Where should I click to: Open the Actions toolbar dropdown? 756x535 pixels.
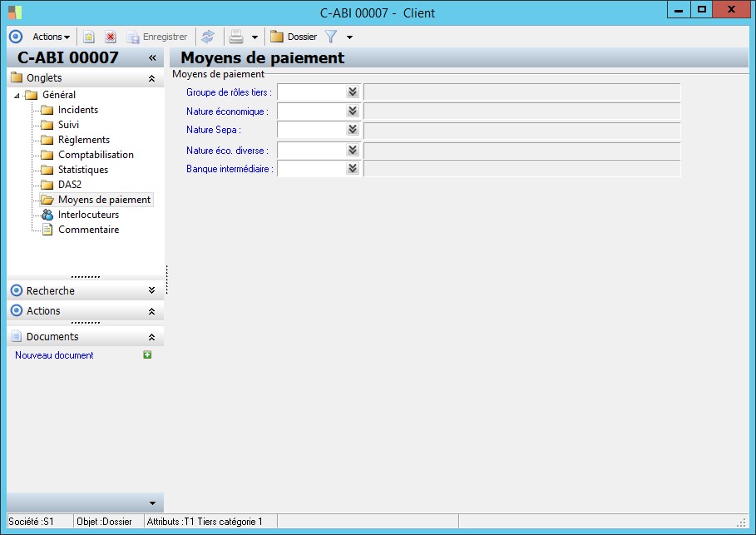pos(51,37)
